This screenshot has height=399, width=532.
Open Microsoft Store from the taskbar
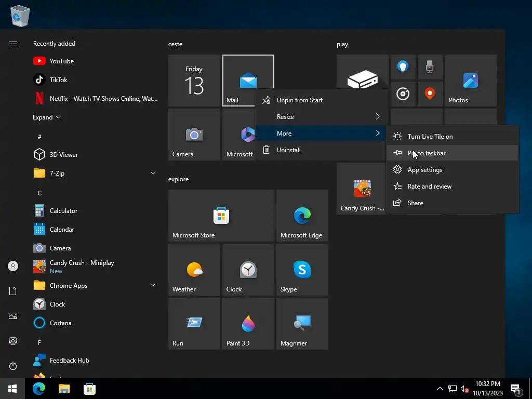pyautogui.click(x=89, y=389)
